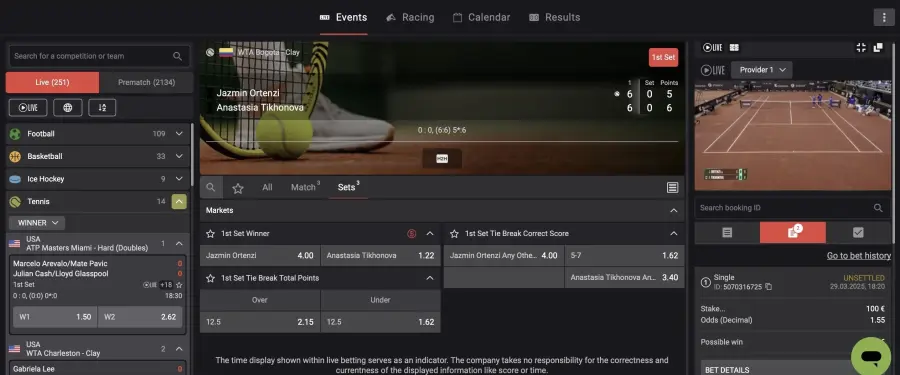Click the globe region filter icon
This screenshot has width=900, height=375.
tap(68, 107)
